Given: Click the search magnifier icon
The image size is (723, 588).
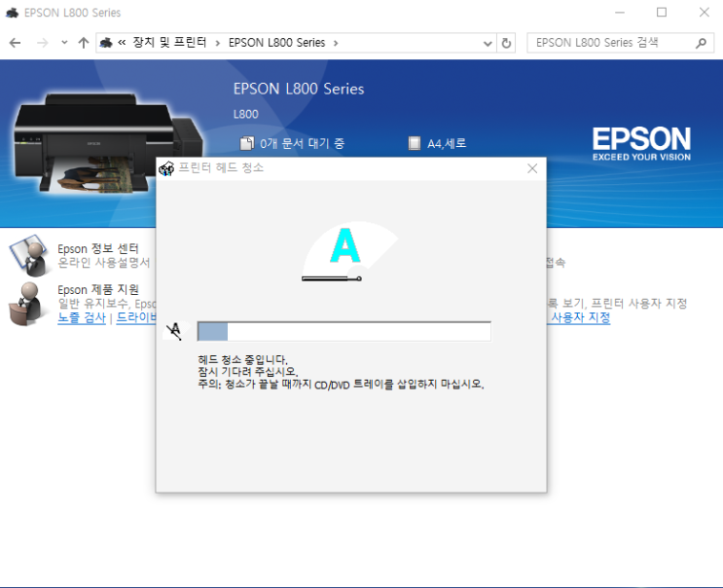Looking at the screenshot, I should pos(702,44).
